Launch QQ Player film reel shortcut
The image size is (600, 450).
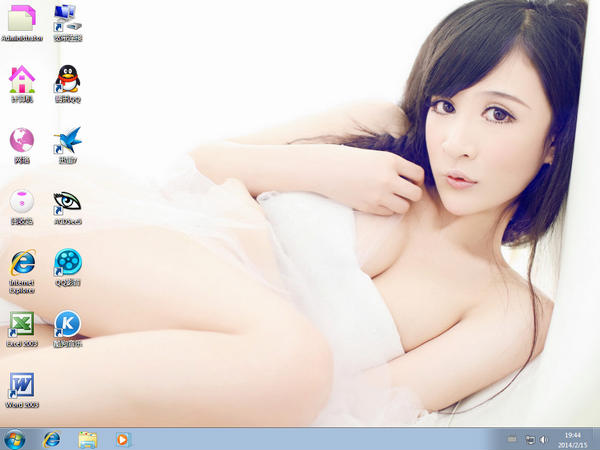click(67, 264)
